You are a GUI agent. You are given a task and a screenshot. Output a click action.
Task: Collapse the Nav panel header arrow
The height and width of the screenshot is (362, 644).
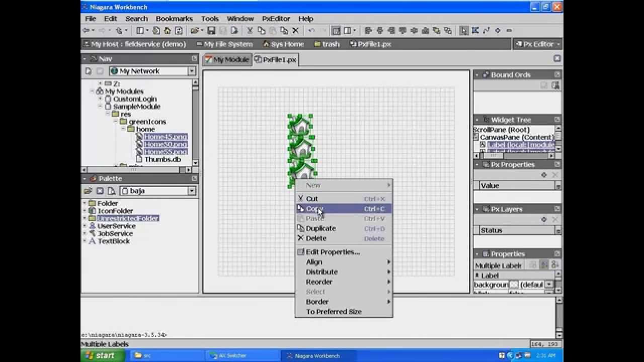point(85,59)
